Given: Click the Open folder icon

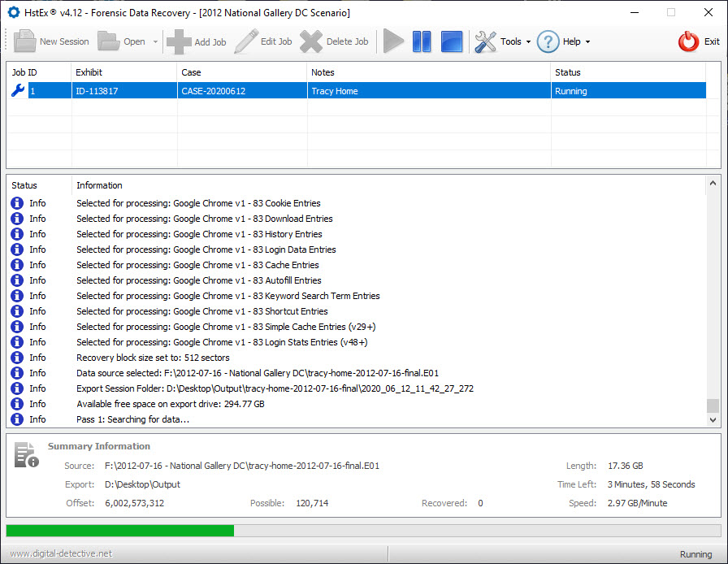Looking at the screenshot, I should pos(109,41).
